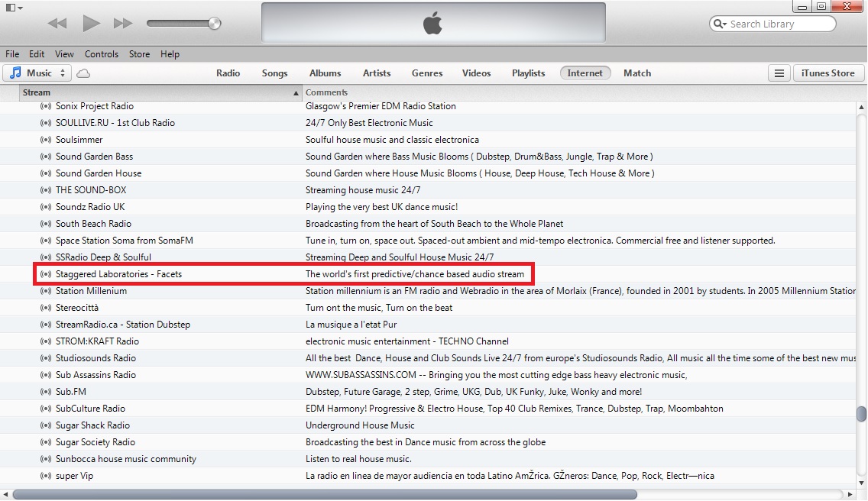Image resolution: width=868 pixels, height=501 pixels.
Task: Switch to the Videos tab
Action: (477, 73)
